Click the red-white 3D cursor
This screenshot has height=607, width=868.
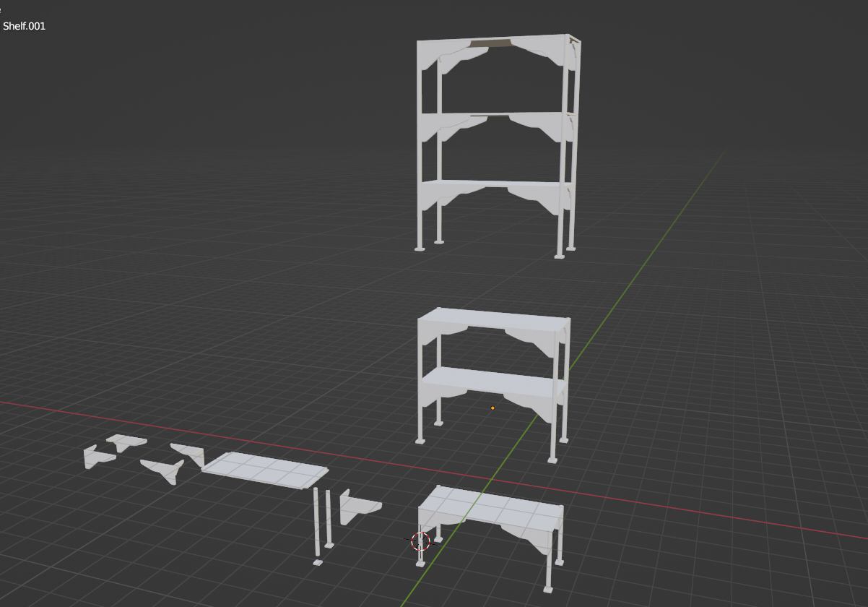[420, 541]
